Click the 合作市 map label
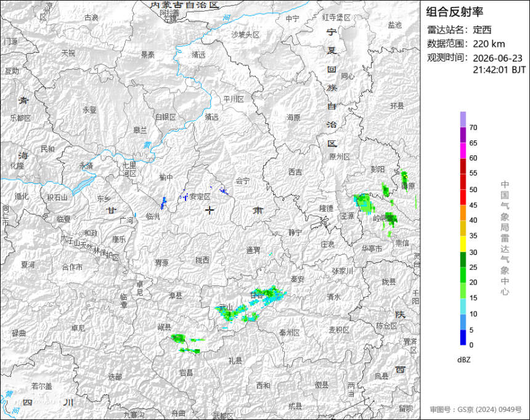Screen dimensions: 530x420 point(72,267)
